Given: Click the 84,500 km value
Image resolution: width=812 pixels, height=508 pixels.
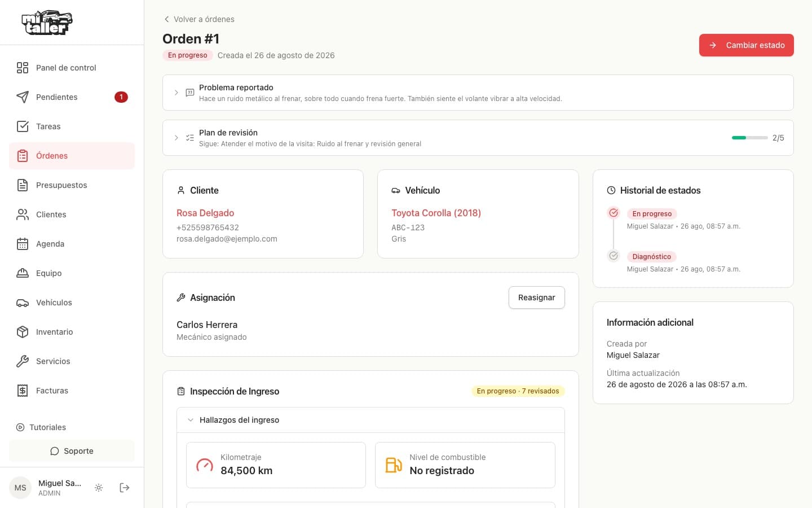Looking at the screenshot, I should tap(246, 471).
